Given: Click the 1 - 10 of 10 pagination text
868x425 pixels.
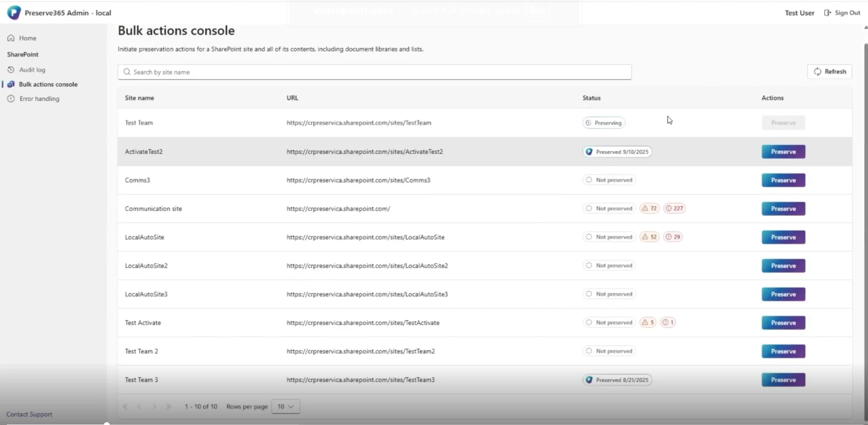Looking at the screenshot, I should (201, 406).
